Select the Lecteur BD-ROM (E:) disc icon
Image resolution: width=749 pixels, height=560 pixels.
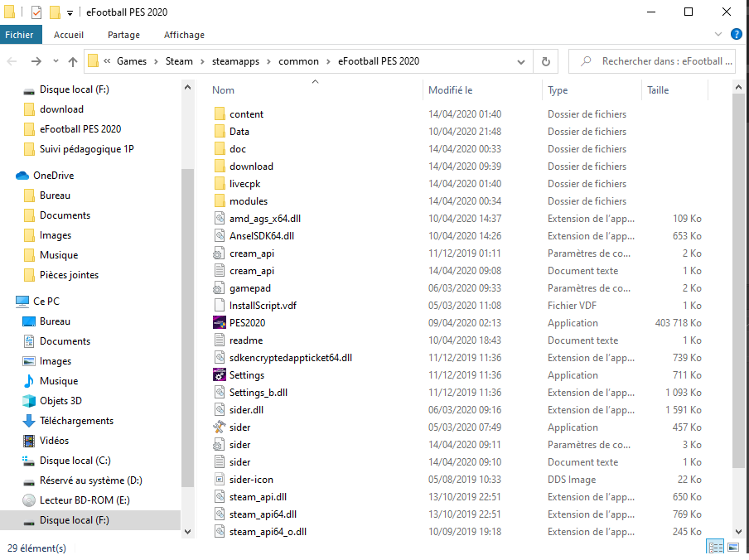click(x=29, y=500)
